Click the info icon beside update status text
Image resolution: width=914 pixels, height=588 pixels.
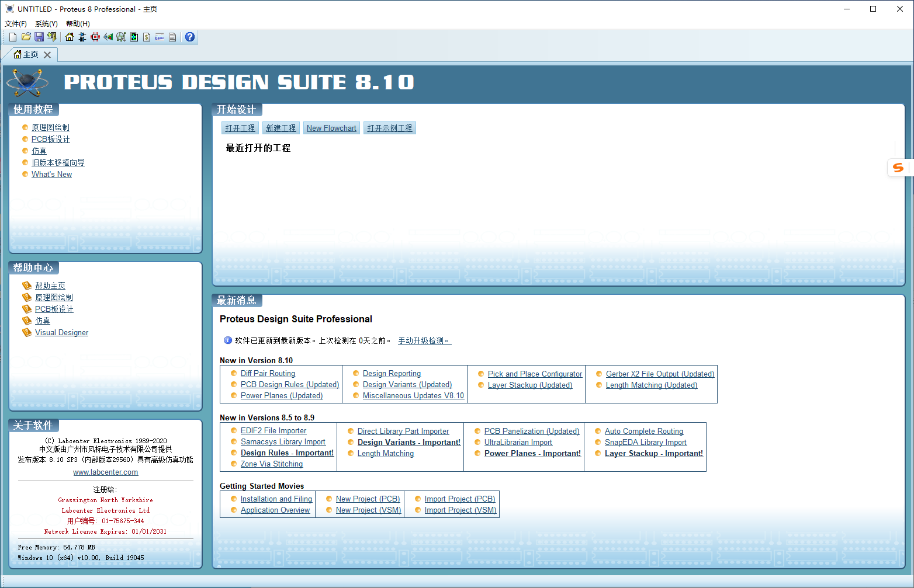[228, 340]
